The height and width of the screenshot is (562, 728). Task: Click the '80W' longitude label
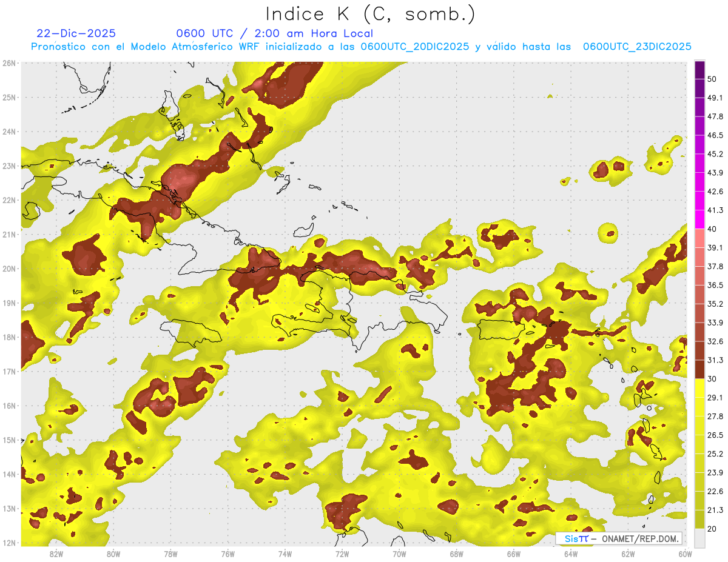pyautogui.click(x=113, y=554)
